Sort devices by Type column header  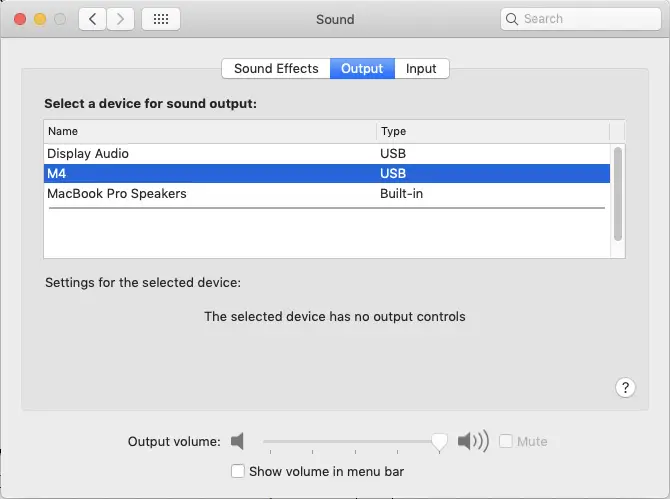(x=492, y=131)
